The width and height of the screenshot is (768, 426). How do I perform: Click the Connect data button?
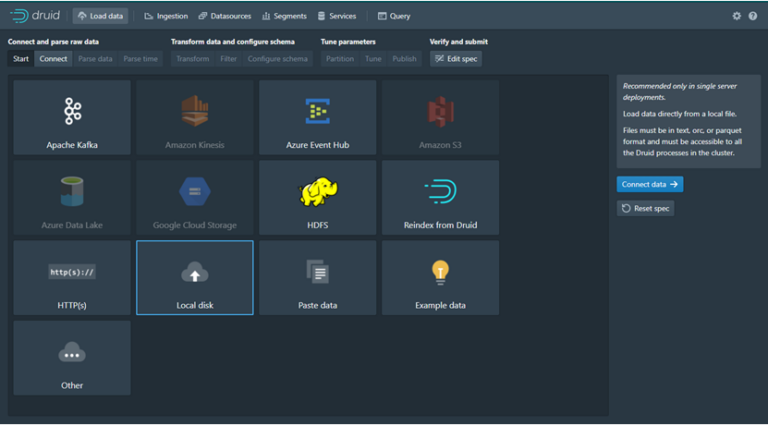click(x=650, y=185)
